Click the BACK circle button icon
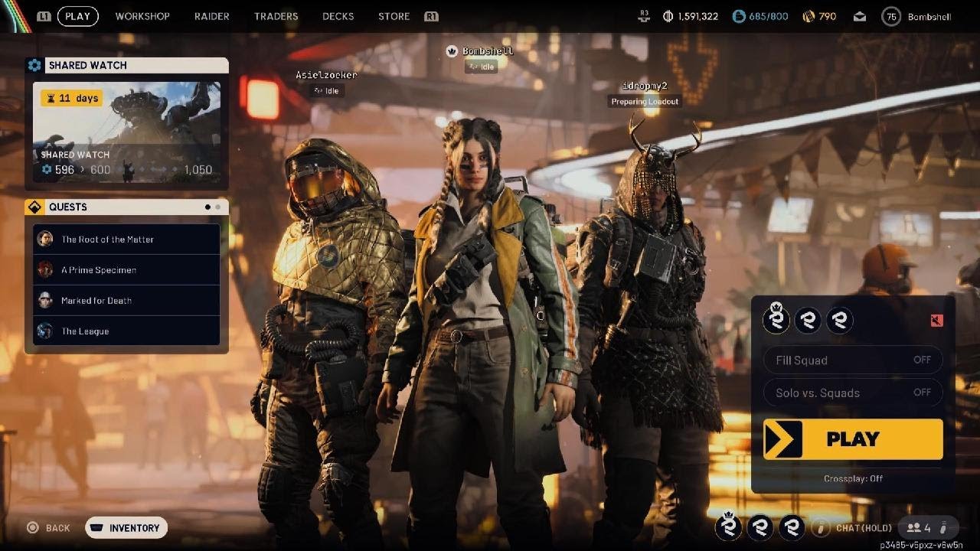 (x=32, y=528)
